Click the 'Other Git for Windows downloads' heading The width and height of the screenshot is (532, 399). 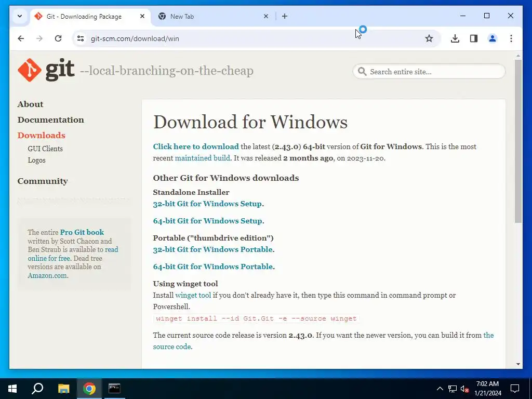pyautogui.click(x=226, y=178)
